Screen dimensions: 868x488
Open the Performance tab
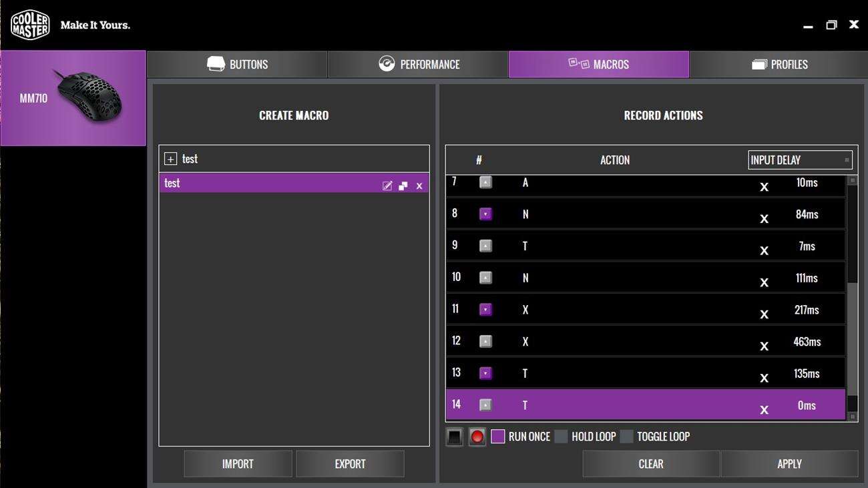418,65
